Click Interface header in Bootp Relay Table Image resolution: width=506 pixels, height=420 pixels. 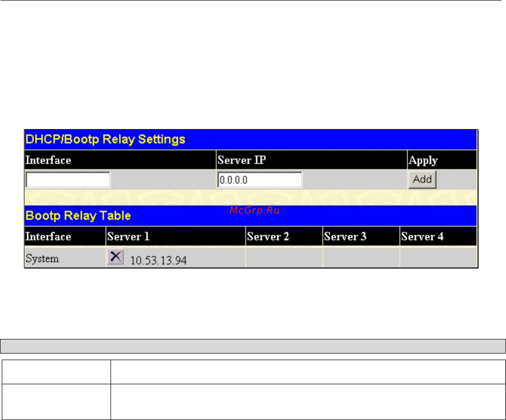65,236
